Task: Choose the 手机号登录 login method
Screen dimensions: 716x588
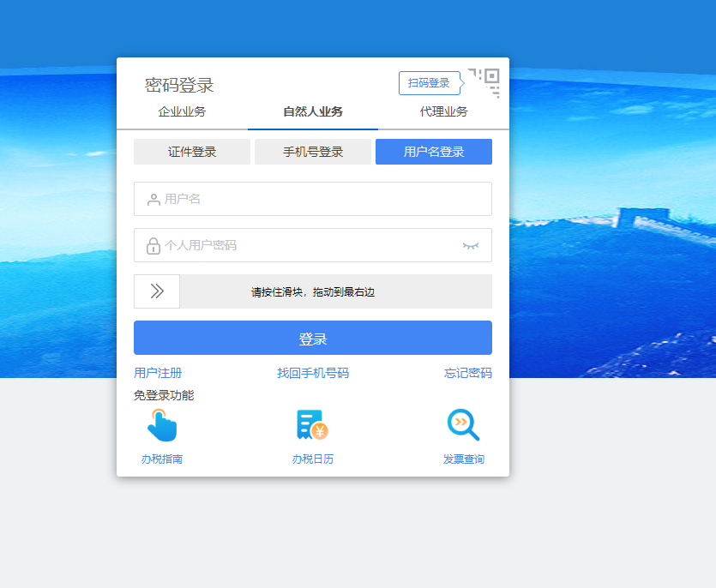Action: (x=313, y=152)
